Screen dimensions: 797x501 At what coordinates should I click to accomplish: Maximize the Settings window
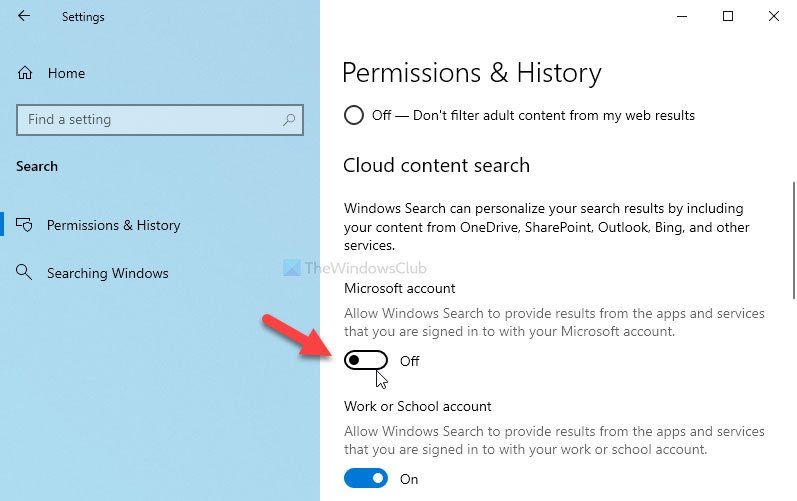tap(728, 16)
